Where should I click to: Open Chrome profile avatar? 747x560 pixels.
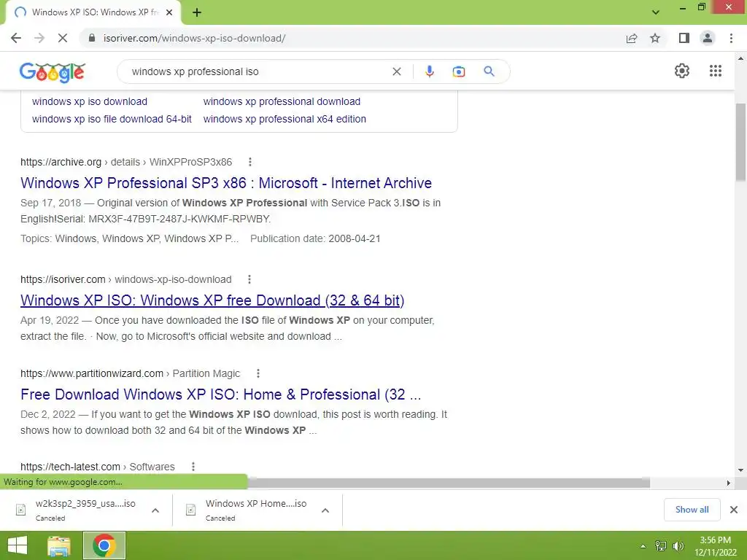[x=708, y=38]
